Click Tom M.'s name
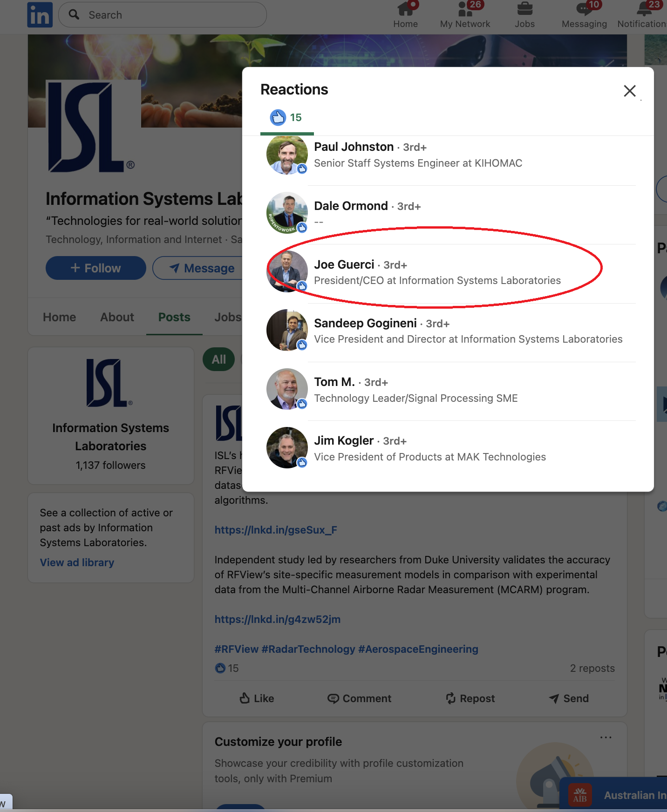The width and height of the screenshot is (667, 812). [x=334, y=382]
